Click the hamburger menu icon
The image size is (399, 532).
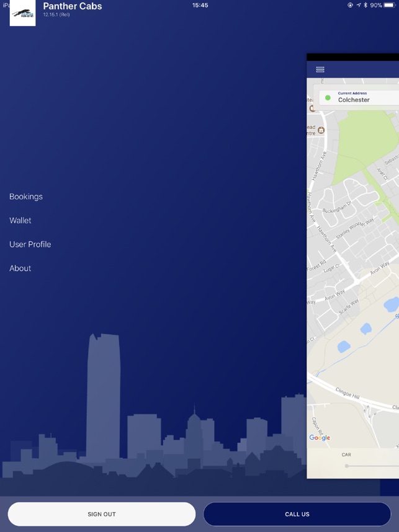point(320,69)
